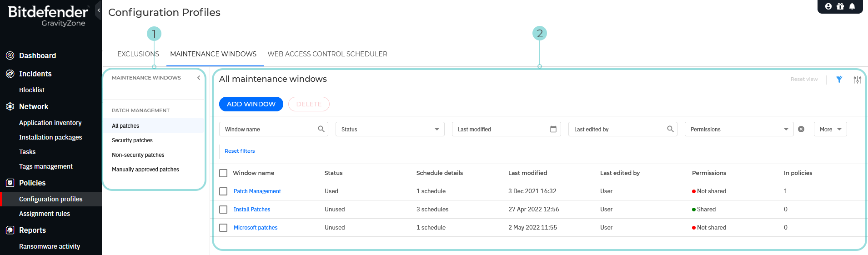Screen dimensions: 868x255
Task: Open Installation packages in sidebar
Action: pyautogui.click(x=50, y=137)
